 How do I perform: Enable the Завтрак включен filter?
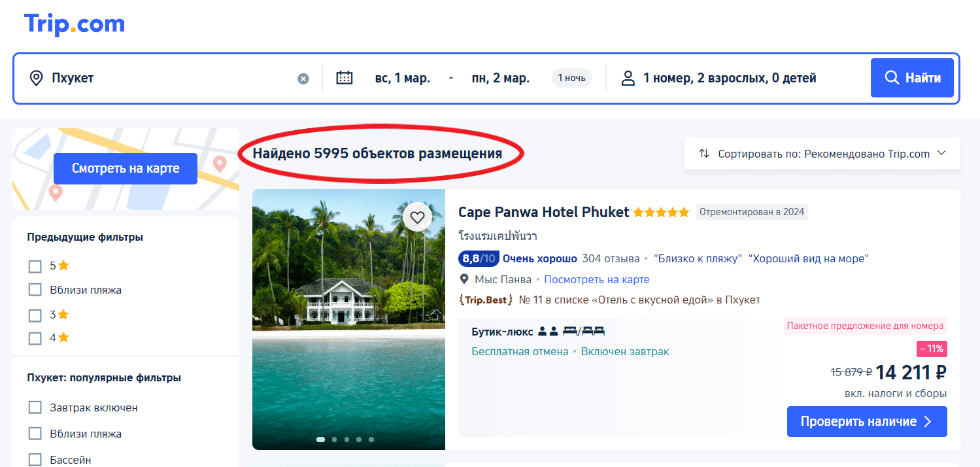tap(35, 407)
